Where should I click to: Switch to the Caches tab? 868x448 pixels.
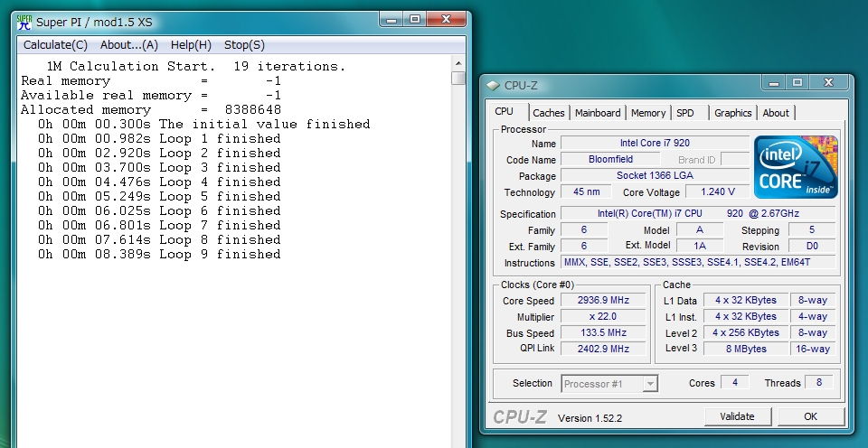(x=548, y=113)
